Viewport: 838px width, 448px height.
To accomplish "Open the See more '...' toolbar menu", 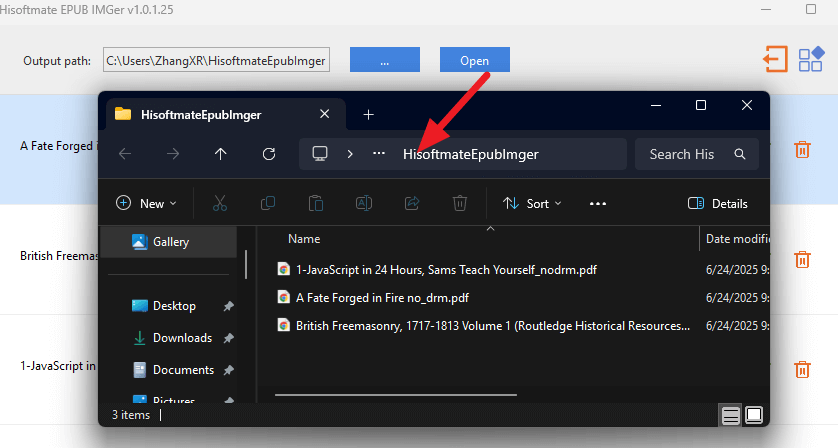I will [598, 204].
